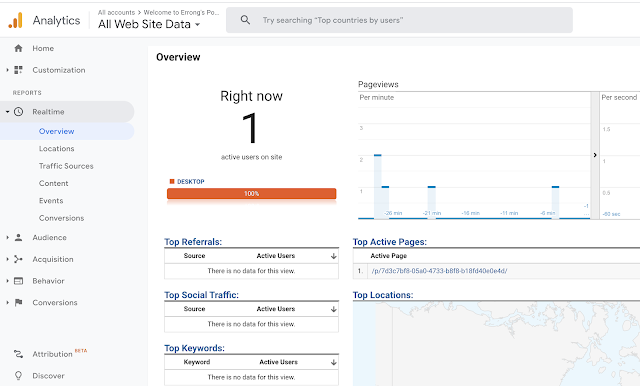Select Traffic Sources under Realtime
Screen dimensions: 640x386
pos(66,166)
